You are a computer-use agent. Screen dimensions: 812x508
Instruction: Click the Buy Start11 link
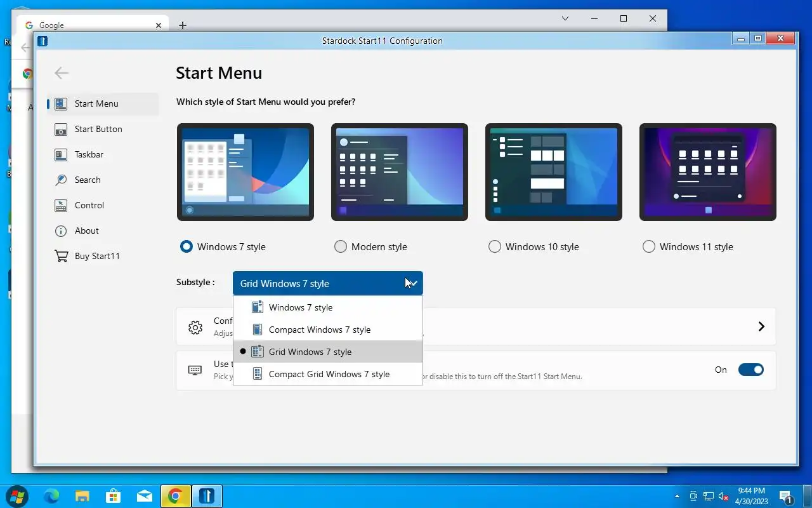tap(103, 257)
